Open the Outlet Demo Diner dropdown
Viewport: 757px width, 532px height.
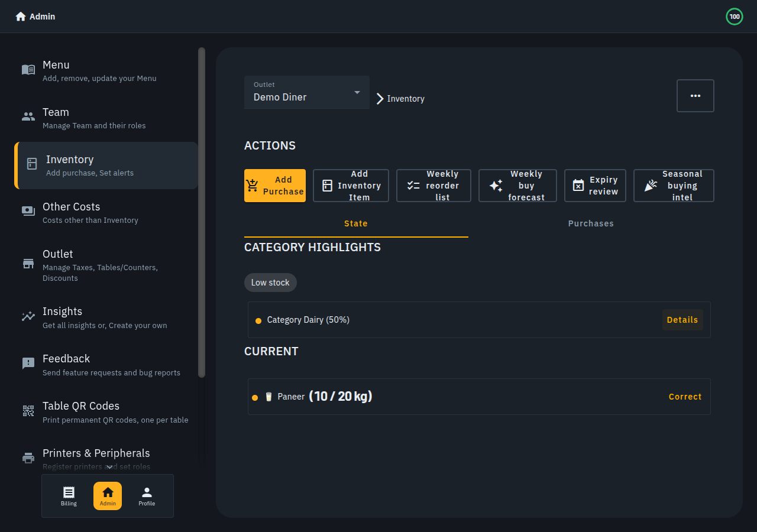[307, 92]
